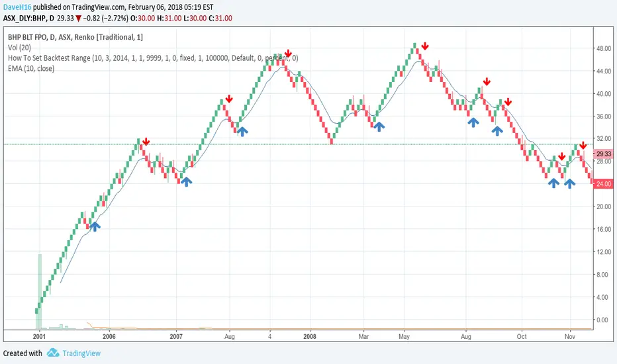The width and height of the screenshot is (617, 364).
Task: Click the TradingView cloud logo icon
Action: point(53,353)
